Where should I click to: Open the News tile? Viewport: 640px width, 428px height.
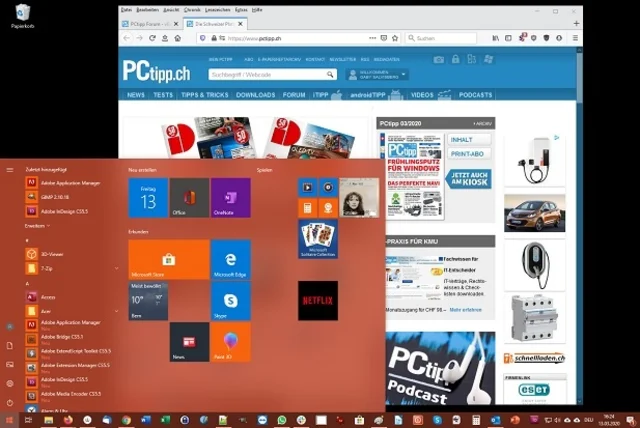pos(189,342)
